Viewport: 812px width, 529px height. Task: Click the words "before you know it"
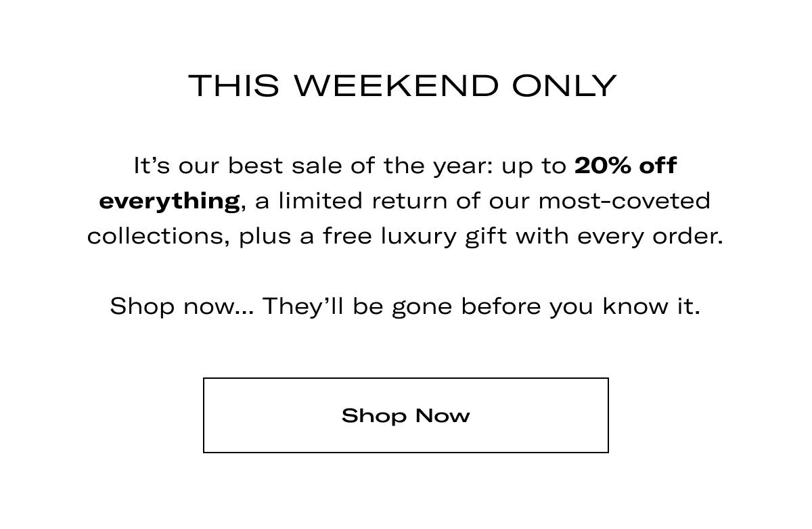(581, 306)
